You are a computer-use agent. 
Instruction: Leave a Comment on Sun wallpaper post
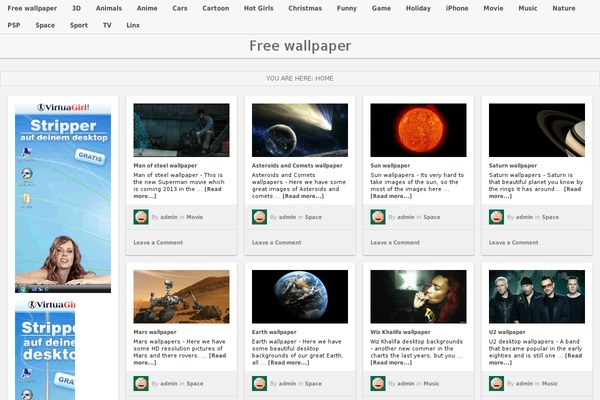tap(395, 243)
